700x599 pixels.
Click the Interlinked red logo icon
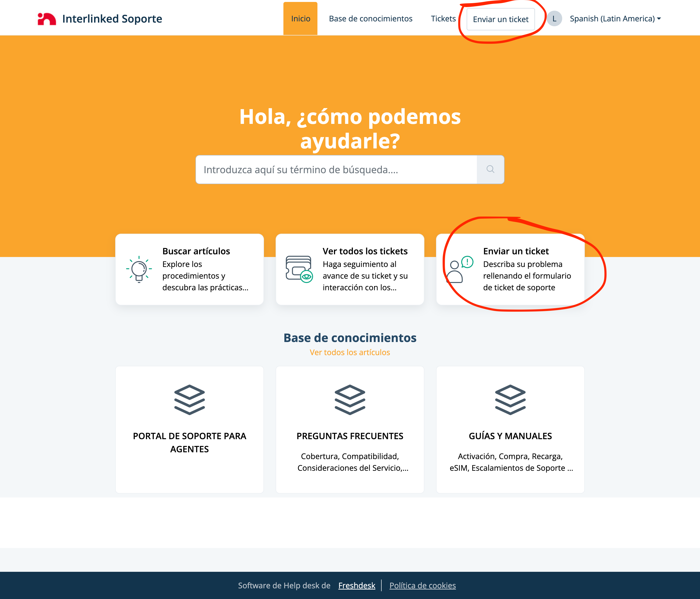click(47, 19)
